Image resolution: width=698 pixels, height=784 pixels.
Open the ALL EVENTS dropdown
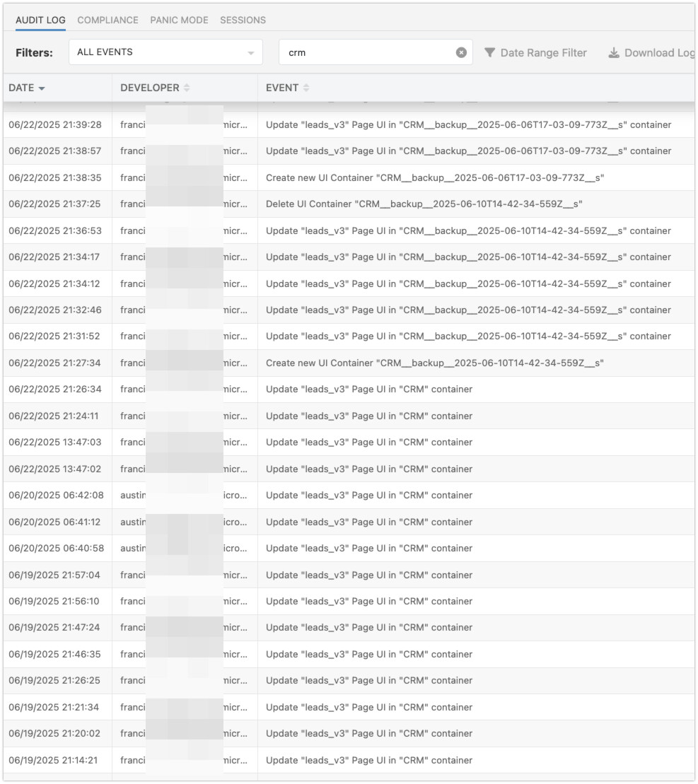(165, 52)
